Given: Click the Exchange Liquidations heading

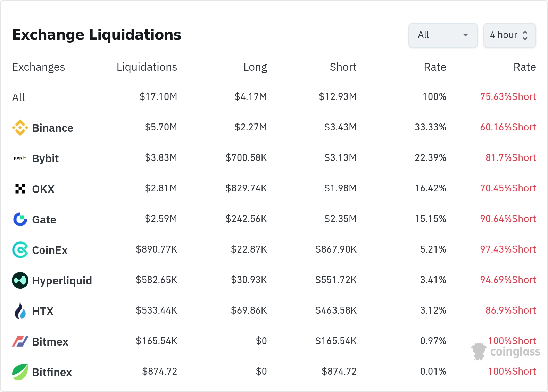Looking at the screenshot, I should point(97,35).
